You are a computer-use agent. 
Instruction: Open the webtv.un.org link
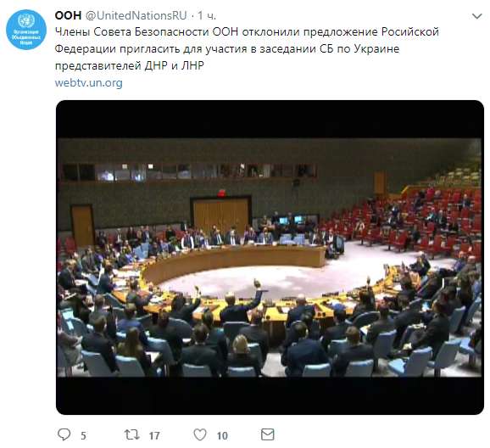point(88,83)
